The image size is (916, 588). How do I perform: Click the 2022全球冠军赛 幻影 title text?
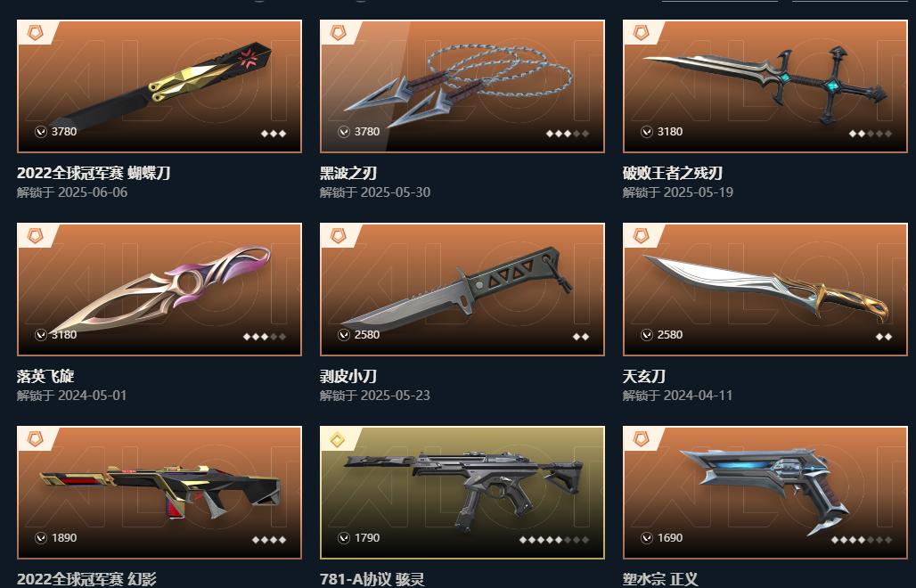pyautogui.click(x=86, y=579)
